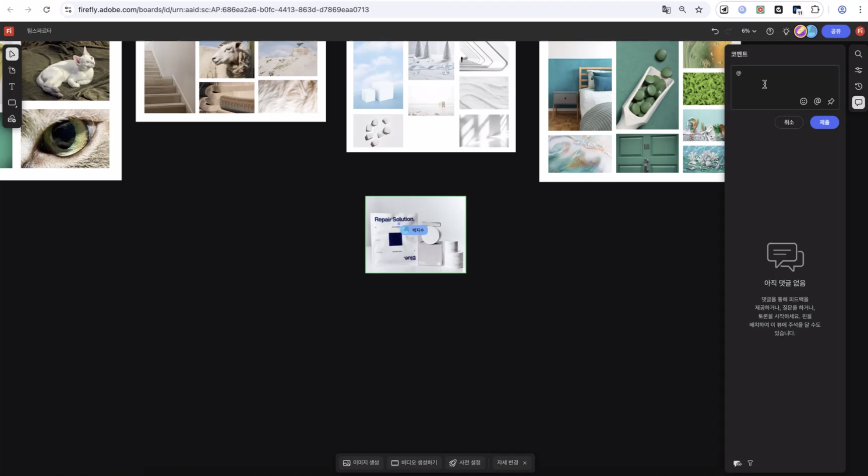The width and height of the screenshot is (868, 476).
Task: Click the upload media tool icon
Action: tap(12, 119)
